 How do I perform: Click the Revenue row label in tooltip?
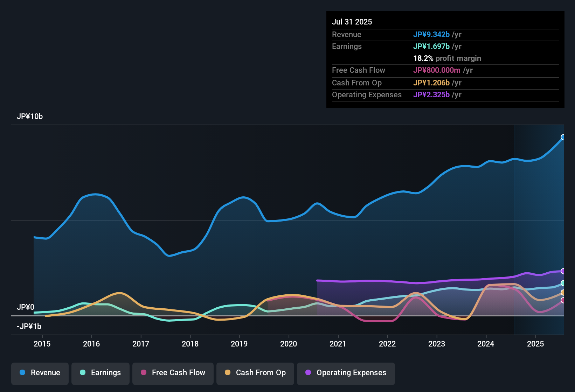(x=347, y=35)
